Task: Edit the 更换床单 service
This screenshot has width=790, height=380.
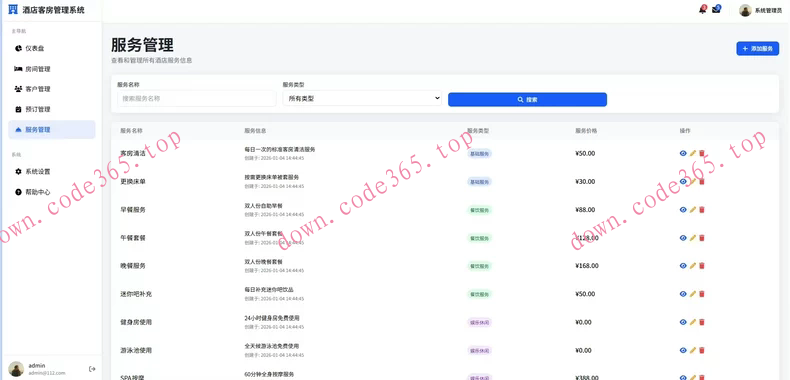Action: [x=693, y=181]
